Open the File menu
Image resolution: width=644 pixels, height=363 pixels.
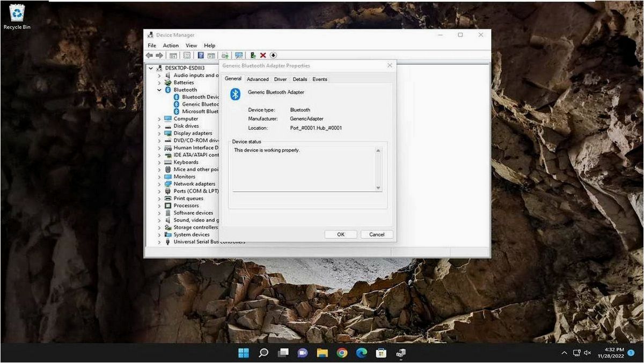click(152, 46)
